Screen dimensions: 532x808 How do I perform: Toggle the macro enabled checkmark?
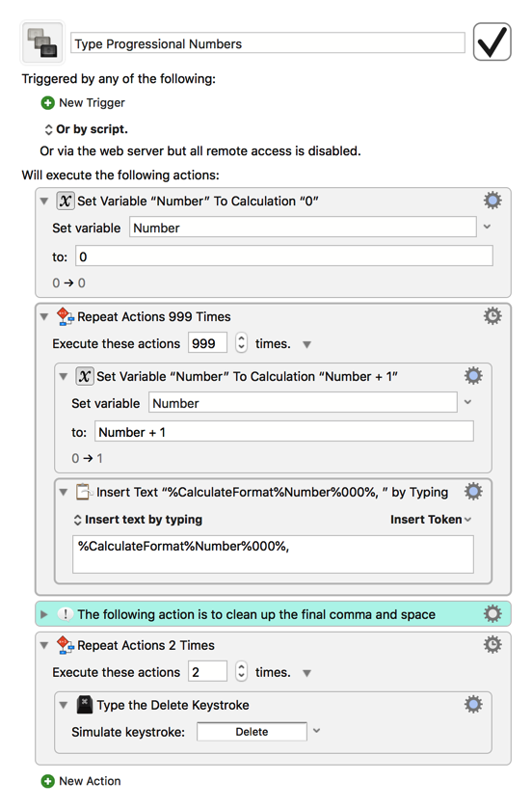click(492, 41)
